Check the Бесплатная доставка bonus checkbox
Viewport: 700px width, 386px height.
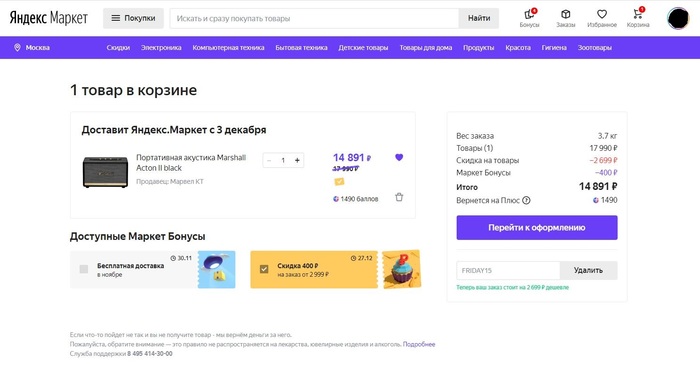pos(83,269)
